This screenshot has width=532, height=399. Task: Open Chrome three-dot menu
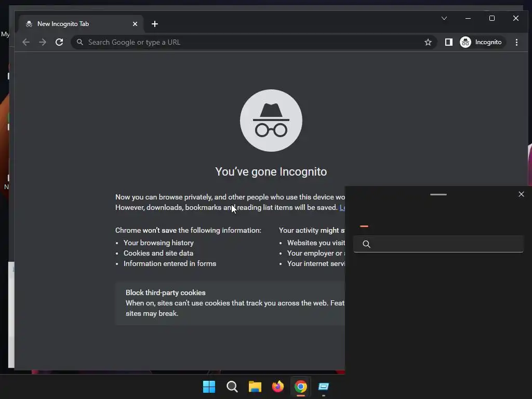pyautogui.click(x=516, y=42)
